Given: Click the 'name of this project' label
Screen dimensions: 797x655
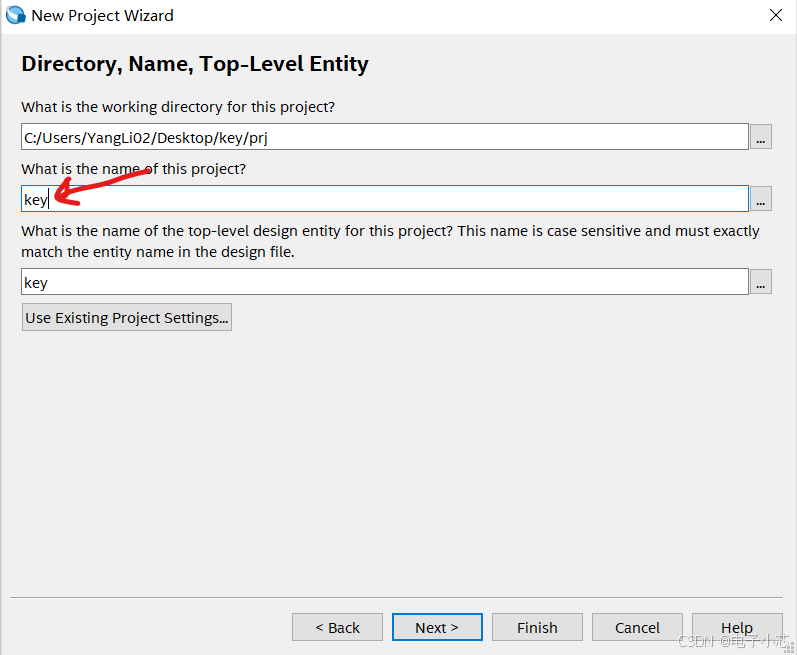Looking at the screenshot, I should (133, 169).
